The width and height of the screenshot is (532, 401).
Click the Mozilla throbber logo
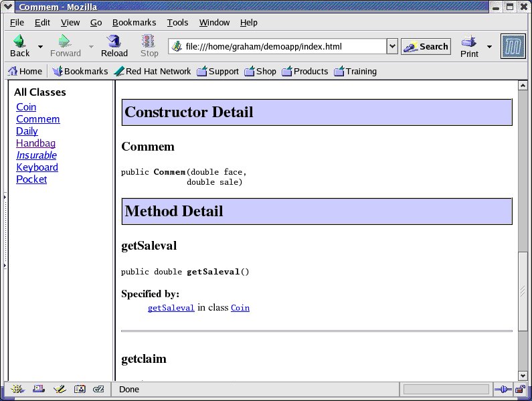coord(513,46)
